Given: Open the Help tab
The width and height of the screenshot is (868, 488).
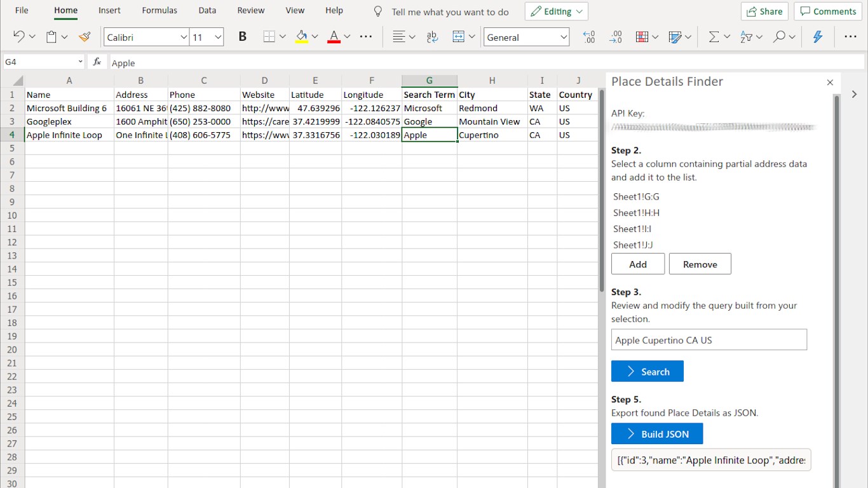Looking at the screenshot, I should point(334,10).
